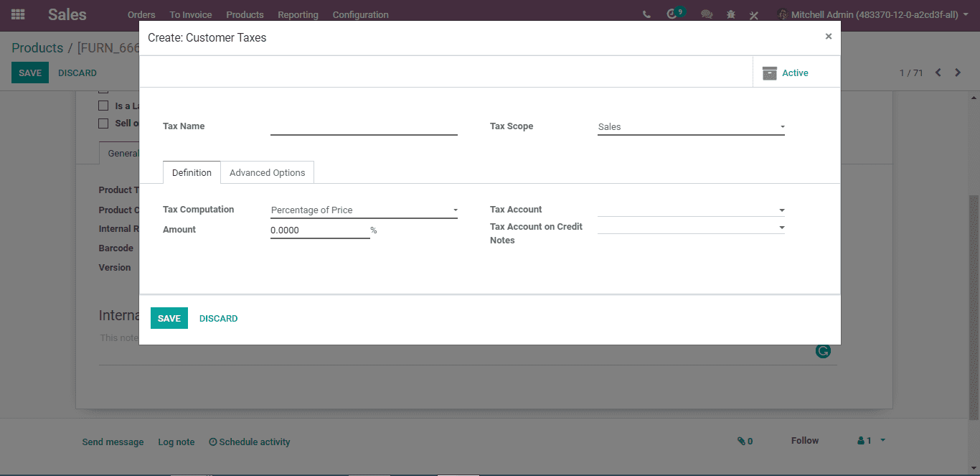Save the new customer tax dialog
Image resolution: width=980 pixels, height=476 pixels.
[x=169, y=318]
